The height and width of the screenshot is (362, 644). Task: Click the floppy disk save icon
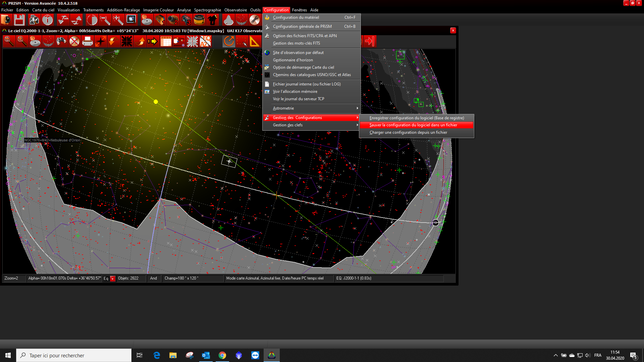[19, 20]
